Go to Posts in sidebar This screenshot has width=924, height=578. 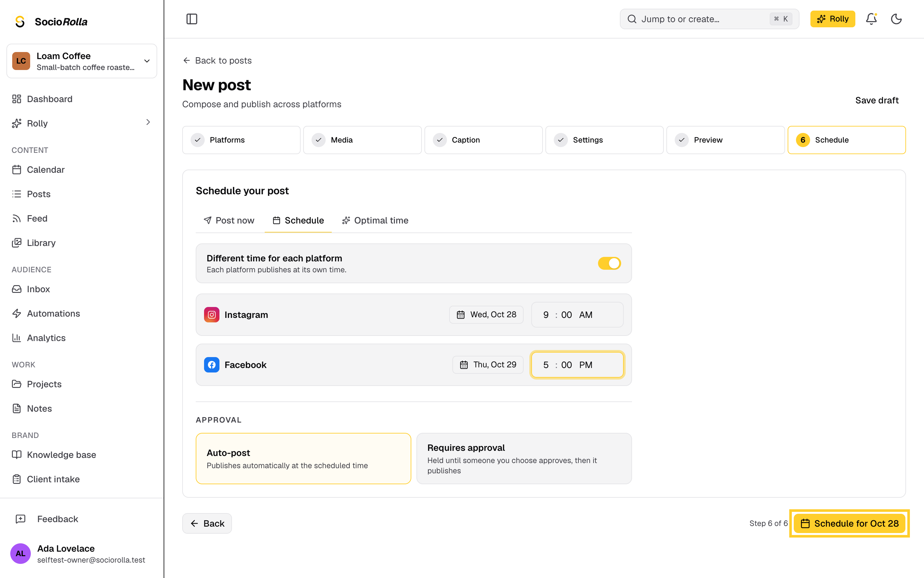click(x=82, y=194)
